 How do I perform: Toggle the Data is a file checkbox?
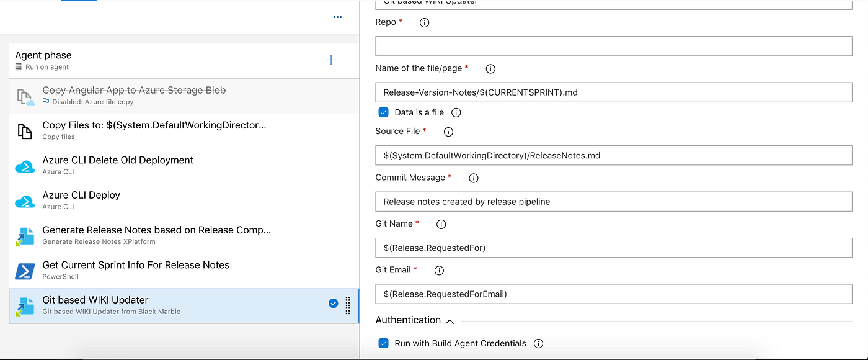pos(384,113)
